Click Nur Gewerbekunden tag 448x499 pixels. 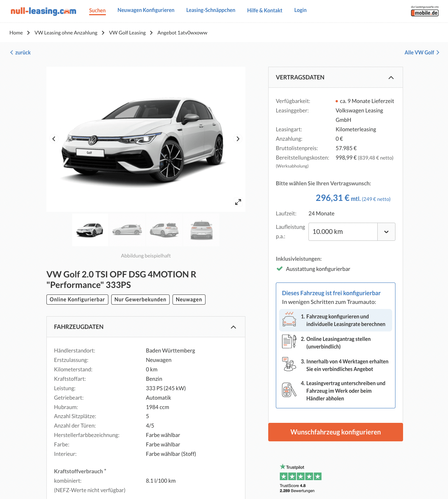point(140,300)
